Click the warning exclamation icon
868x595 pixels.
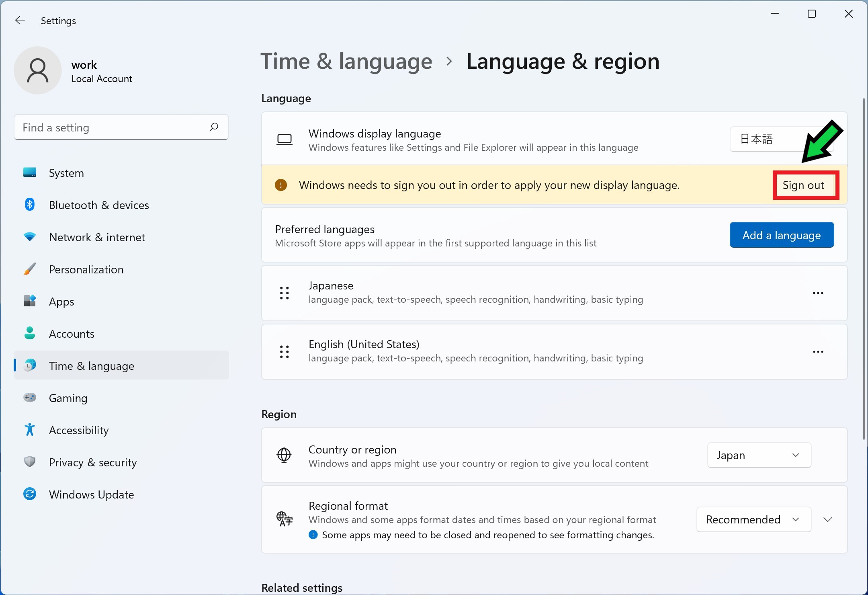(x=280, y=185)
